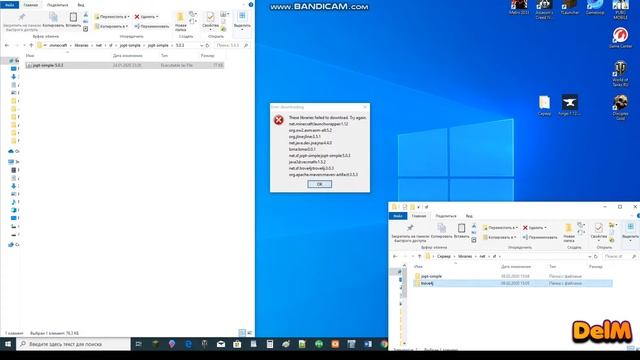This screenshot has width=640, height=360.
Task: Click Back arrow in right Explorer
Action: [395, 256]
